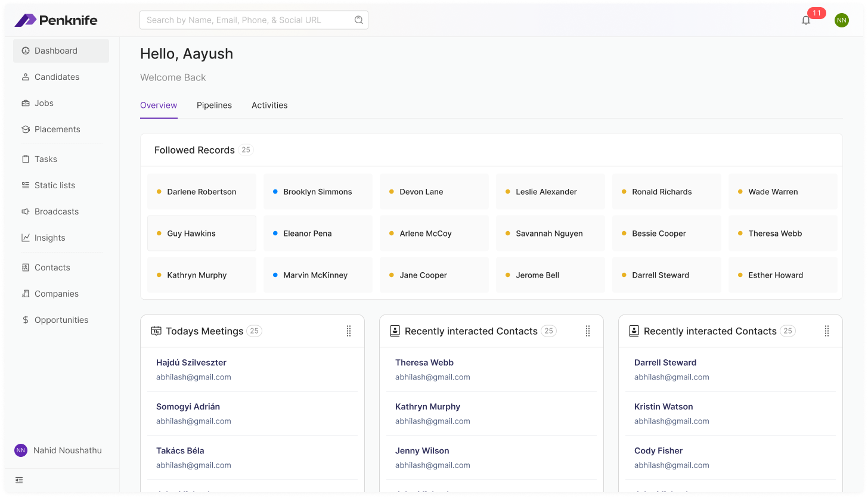Open Jane Cooper followed record
The image size is (868, 498).
point(434,275)
